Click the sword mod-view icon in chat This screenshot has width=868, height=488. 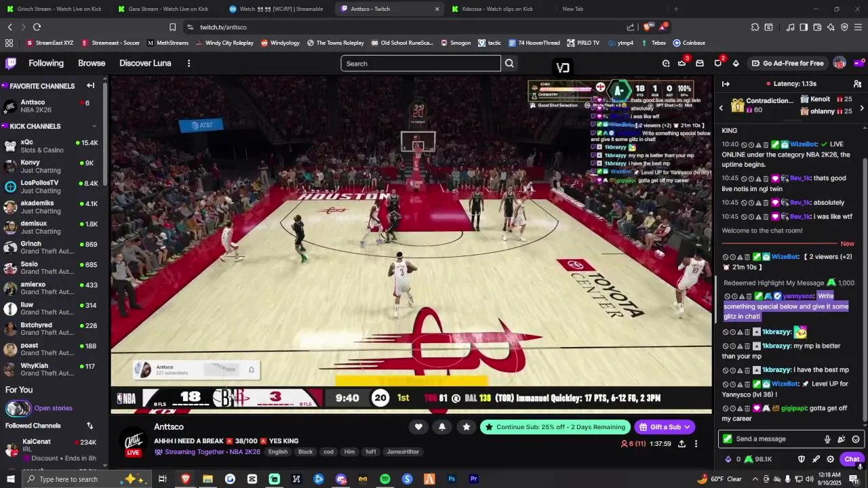816,459
